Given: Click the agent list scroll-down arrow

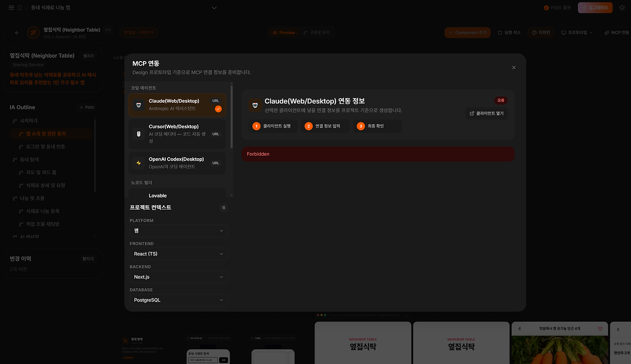Looking at the screenshot, I should tap(232, 195).
